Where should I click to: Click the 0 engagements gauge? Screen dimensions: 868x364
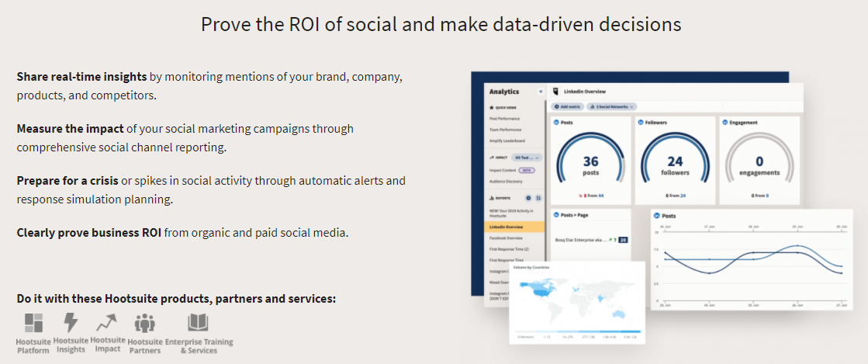(759, 157)
